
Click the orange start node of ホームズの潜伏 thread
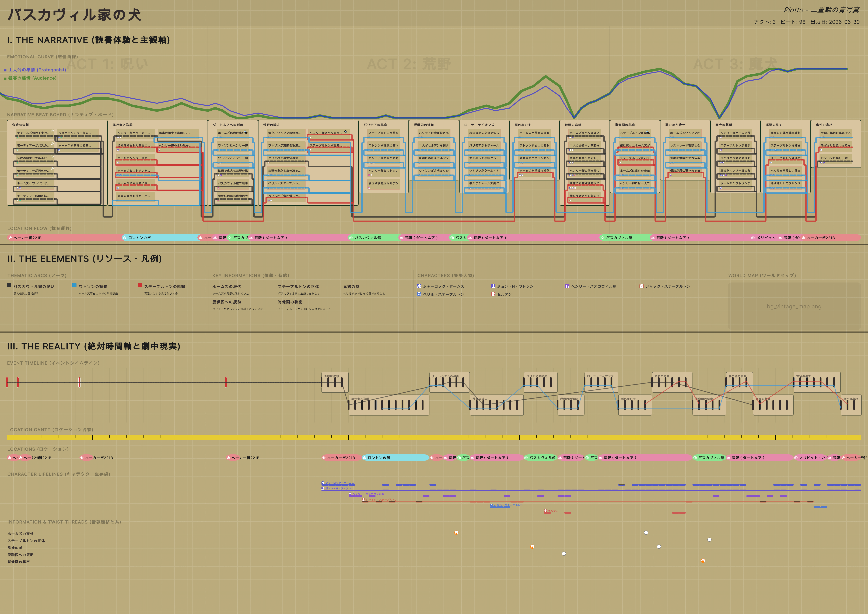(x=456, y=533)
